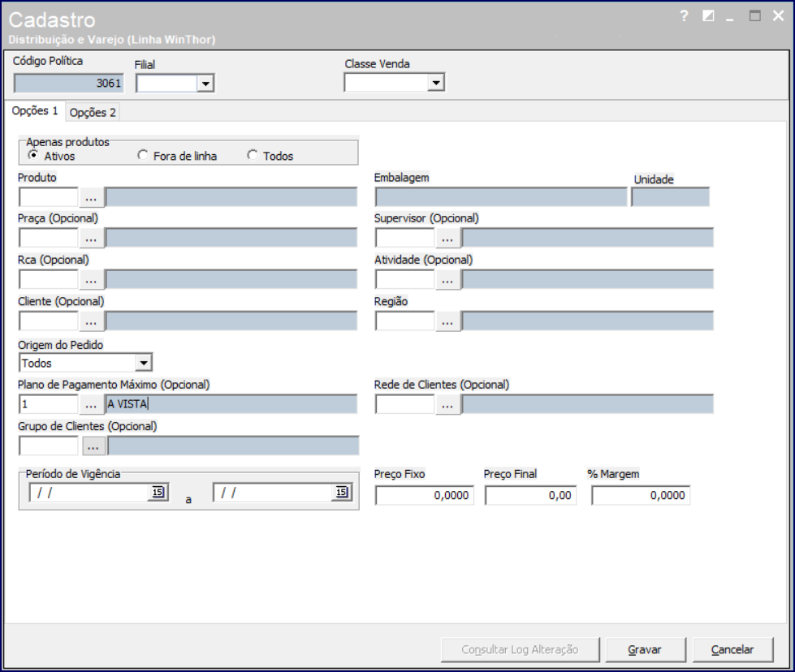Maximize the Cadastro window
This screenshot has height=672, width=795.
tap(755, 16)
